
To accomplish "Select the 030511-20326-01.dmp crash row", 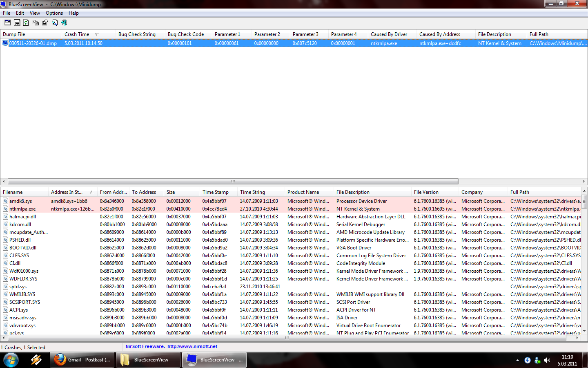I will pos(294,43).
